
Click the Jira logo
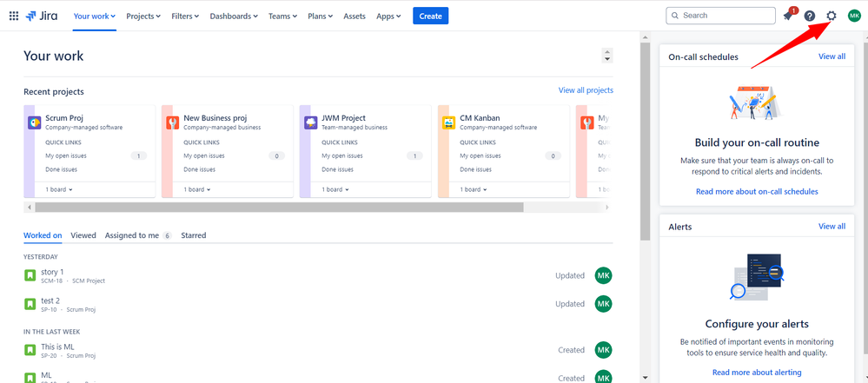(43, 16)
